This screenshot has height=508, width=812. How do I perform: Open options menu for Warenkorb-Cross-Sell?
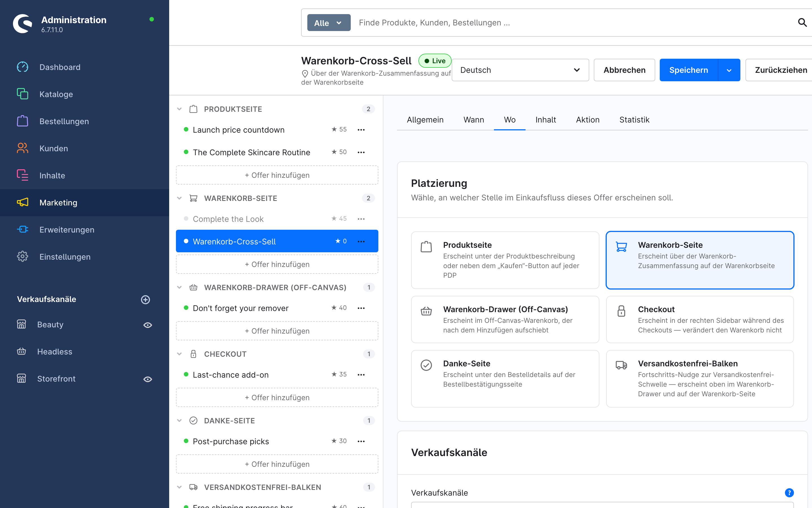[361, 242]
